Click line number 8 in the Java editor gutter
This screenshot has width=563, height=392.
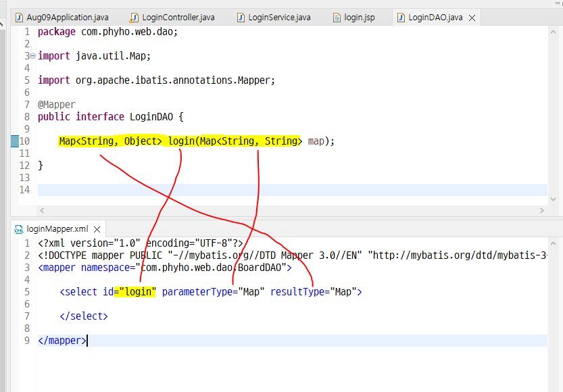point(27,117)
